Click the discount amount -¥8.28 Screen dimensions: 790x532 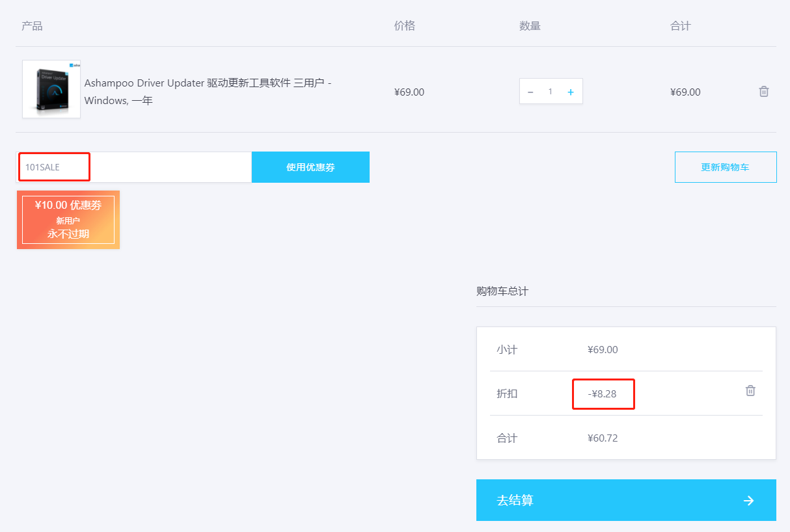603,393
